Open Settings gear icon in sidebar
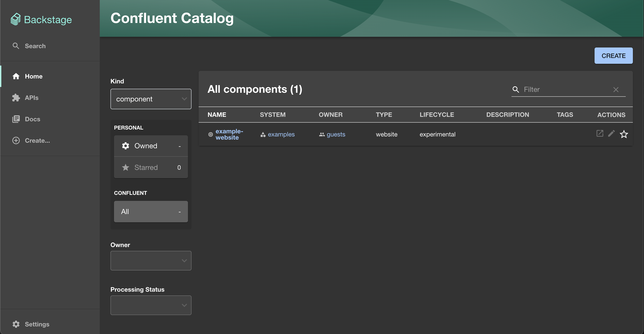This screenshot has width=644, height=334. 16,324
